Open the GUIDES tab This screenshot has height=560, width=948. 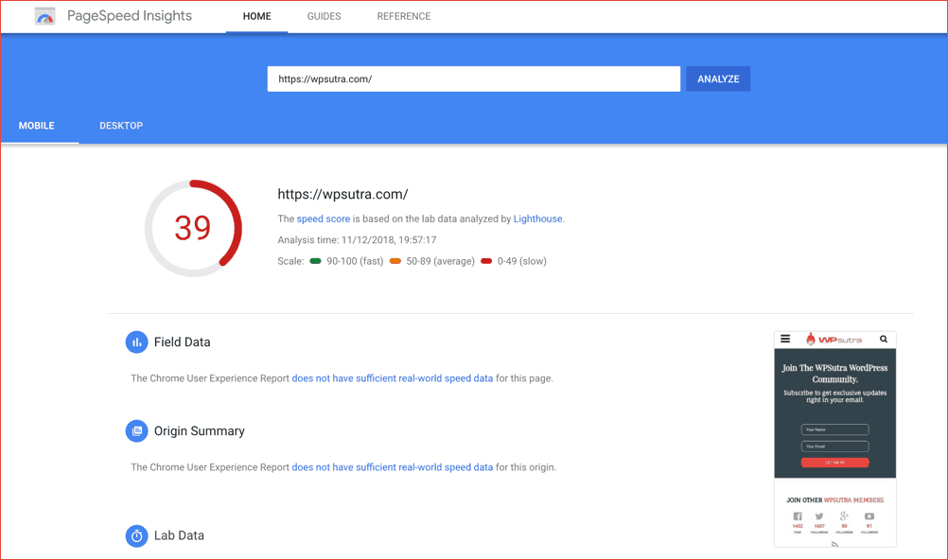click(325, 16)
